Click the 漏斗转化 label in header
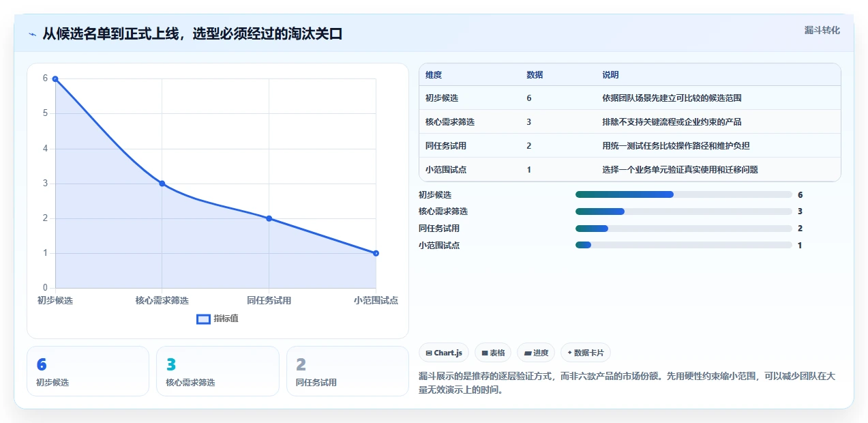Viewport: 868px width, 423px height. tap(822, 30)
